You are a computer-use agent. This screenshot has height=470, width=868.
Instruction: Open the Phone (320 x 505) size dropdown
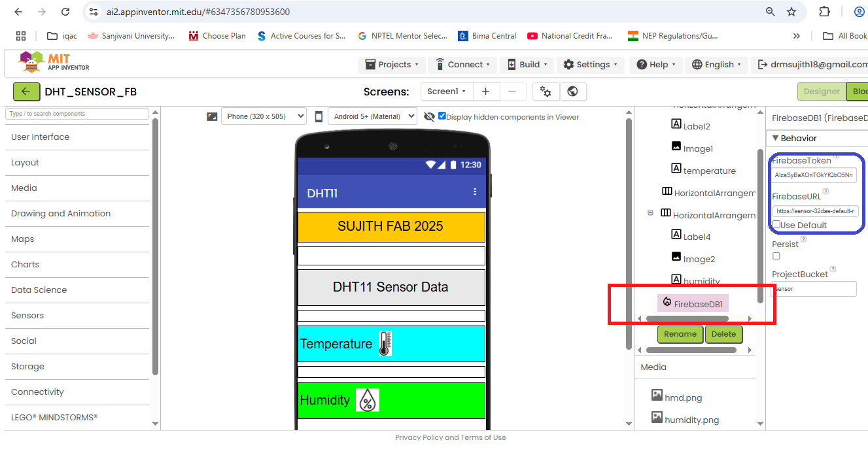click(264, 116)
